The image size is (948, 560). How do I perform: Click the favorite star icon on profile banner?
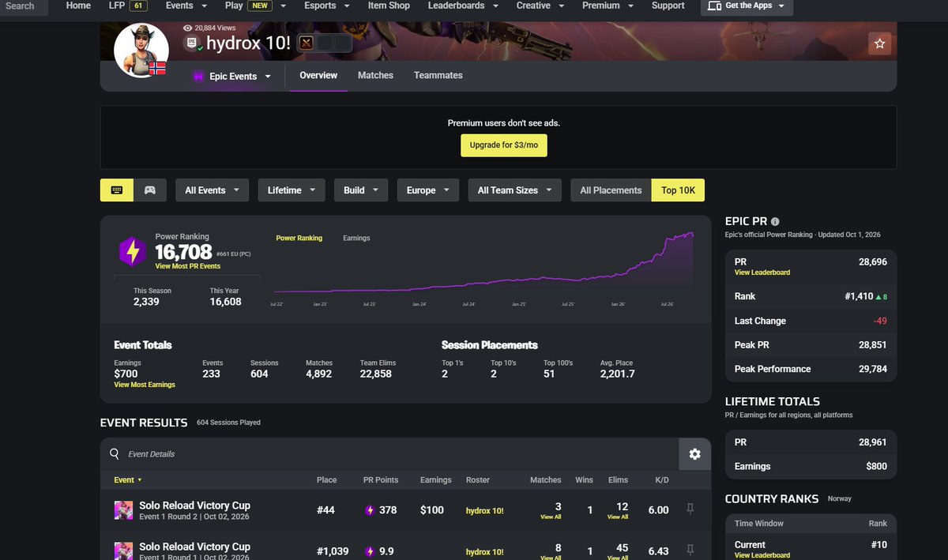(x=880, y=43)
